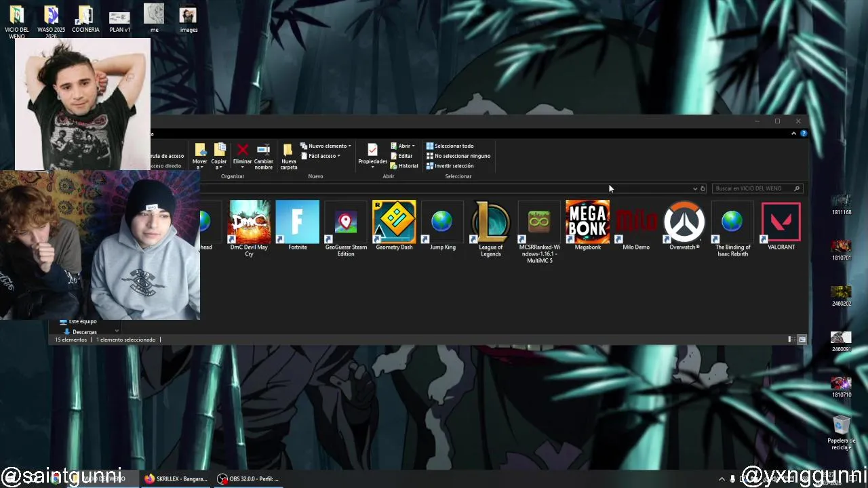Select the MCSRRanked MultiMC shortcut
This screenshot has height=488, width=868.
point(539,232)
